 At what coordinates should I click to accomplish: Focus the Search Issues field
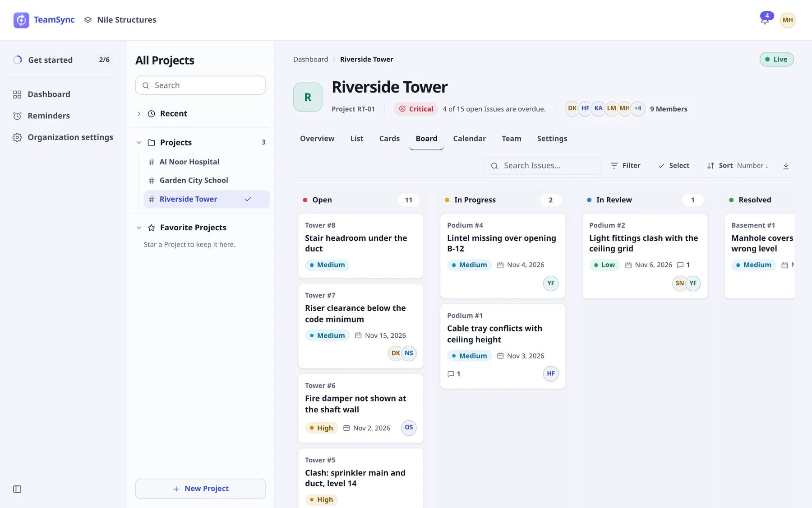click(542, 166)
